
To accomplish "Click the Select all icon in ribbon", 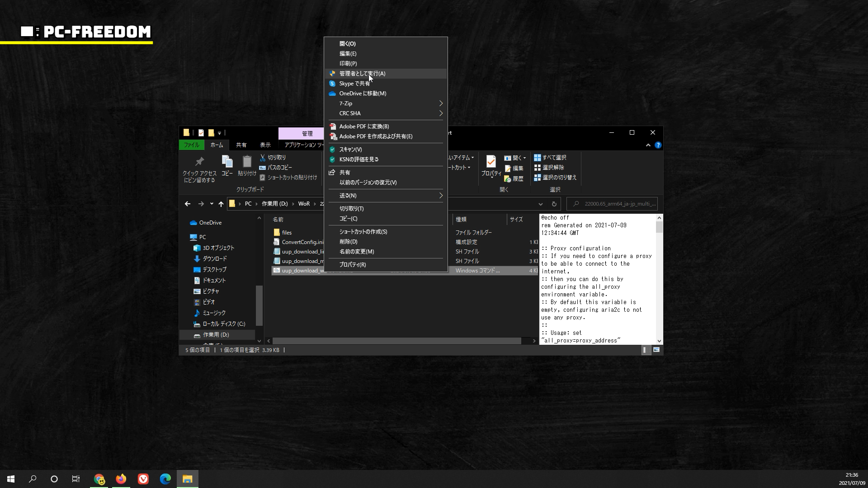I will [538, 158].
